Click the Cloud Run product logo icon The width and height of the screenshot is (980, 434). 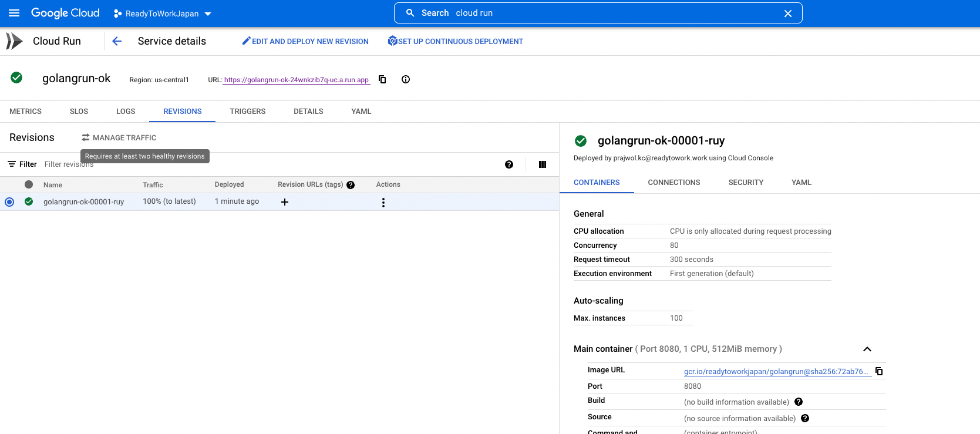[x=14, y=41]
